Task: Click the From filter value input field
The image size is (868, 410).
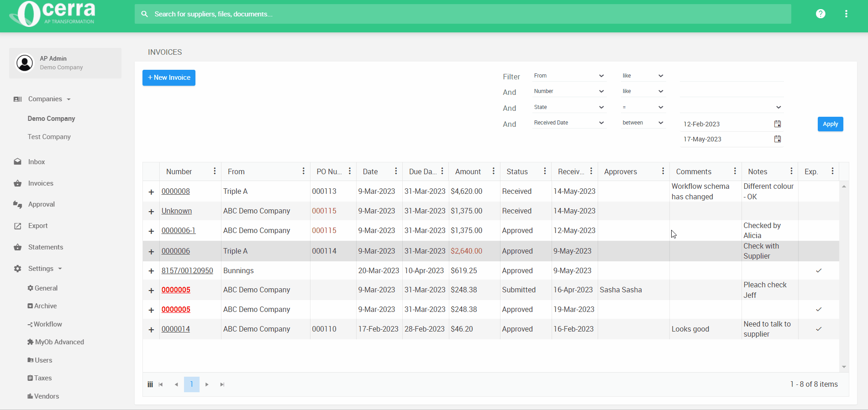Action: [731, 76]
